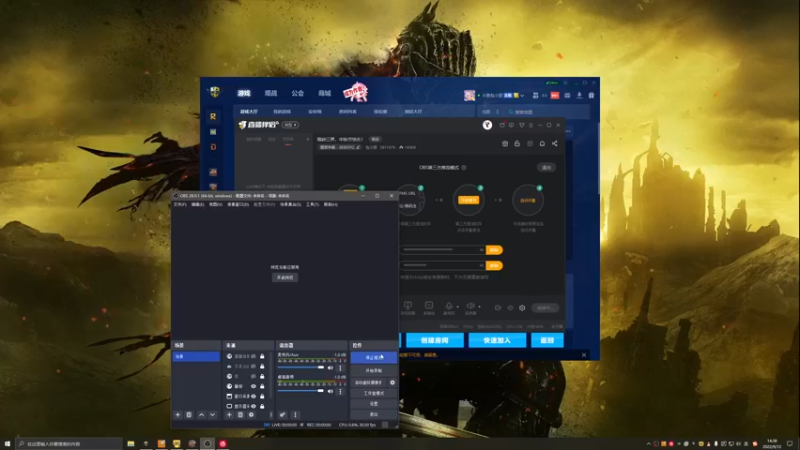This screenshot has width=800, height=450.
Task: Select the top yellow game icon in platform sidebar
Action: click(x=213, y=116)
